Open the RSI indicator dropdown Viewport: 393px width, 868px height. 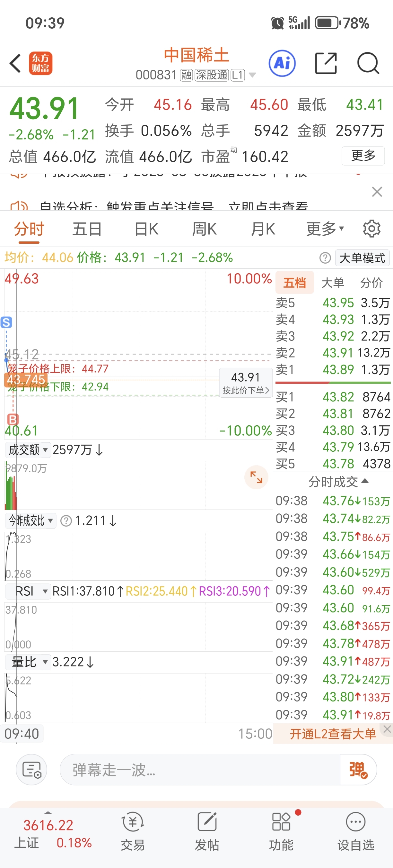[28, 591]
